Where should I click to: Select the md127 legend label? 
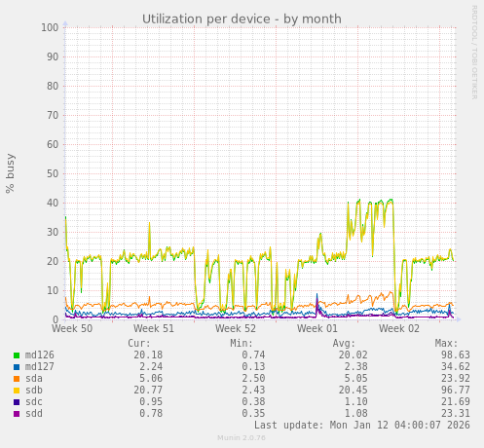(40, 367)
